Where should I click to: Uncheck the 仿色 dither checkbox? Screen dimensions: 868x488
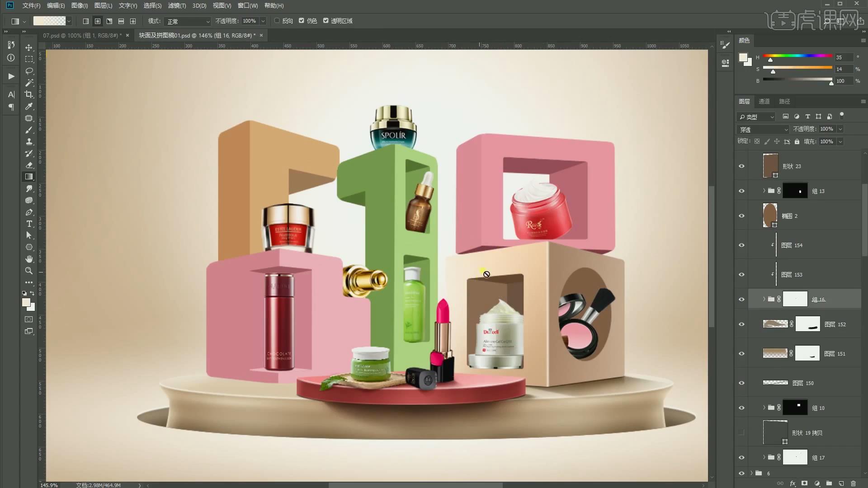tap(302, 21)
